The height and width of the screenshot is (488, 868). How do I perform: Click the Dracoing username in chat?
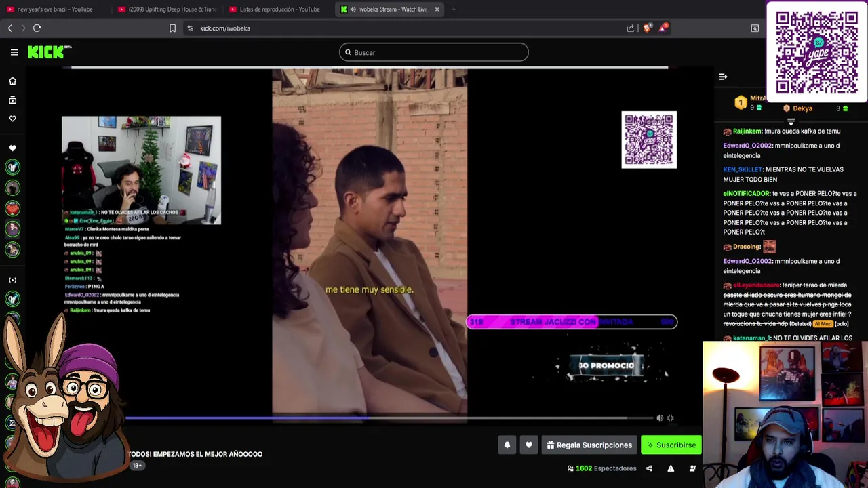[x=747, y=247]
